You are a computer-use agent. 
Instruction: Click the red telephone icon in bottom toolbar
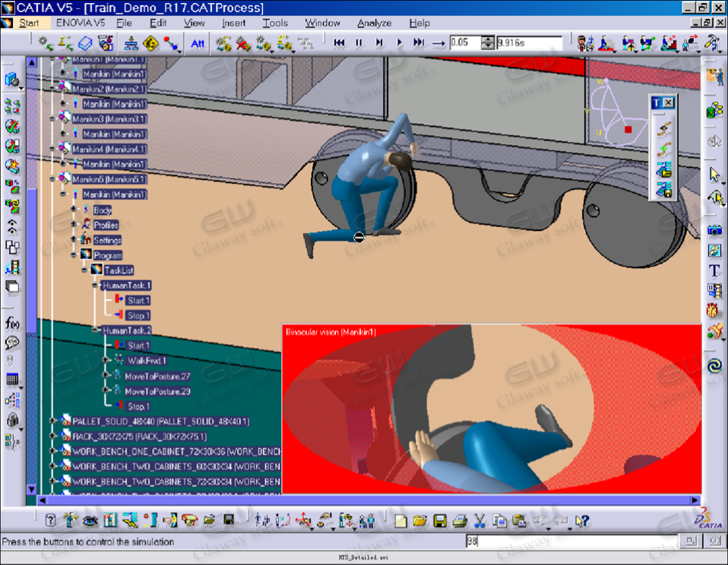pos(189,520)
